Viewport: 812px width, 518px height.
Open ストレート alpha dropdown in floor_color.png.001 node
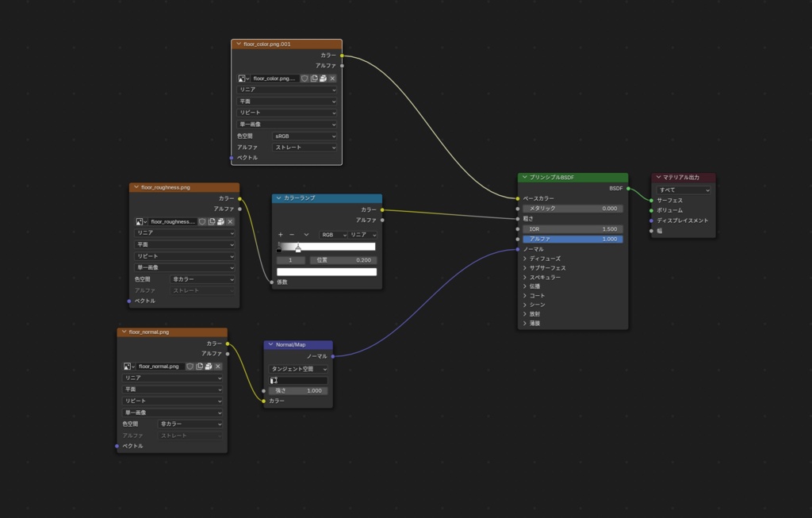point(304,148)
